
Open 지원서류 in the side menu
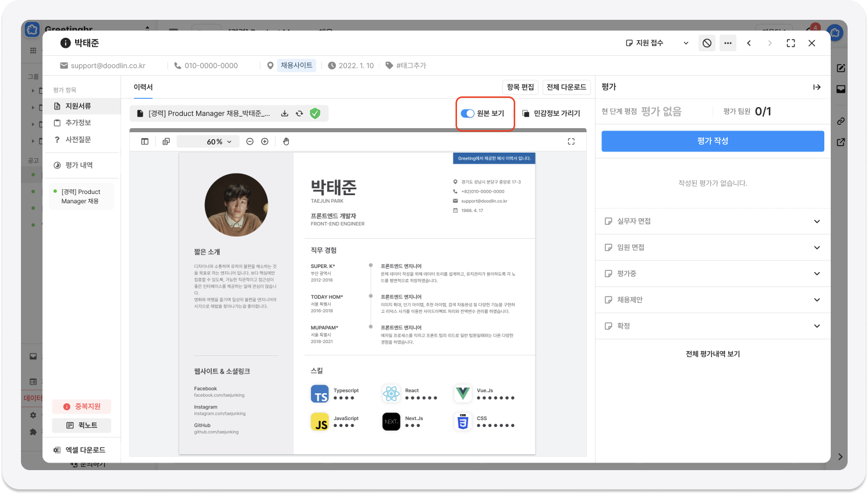coord(82,106)
